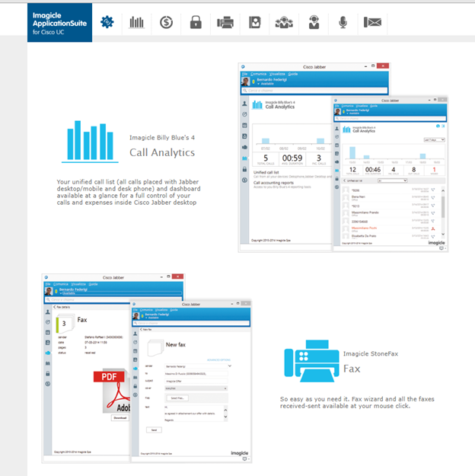Click the headset operator icon
Viewport: 475px width, 476px height.
point(314,22)
